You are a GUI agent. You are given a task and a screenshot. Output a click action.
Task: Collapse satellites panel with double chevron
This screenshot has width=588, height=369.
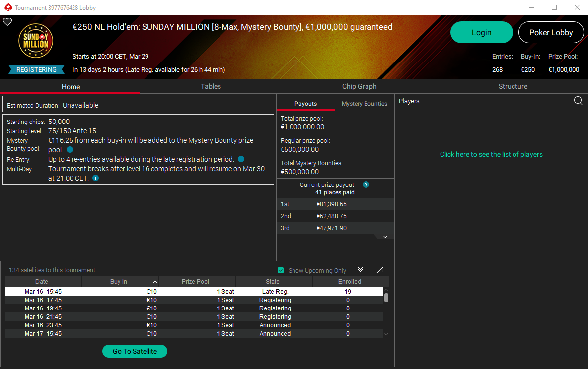[361, 270]
